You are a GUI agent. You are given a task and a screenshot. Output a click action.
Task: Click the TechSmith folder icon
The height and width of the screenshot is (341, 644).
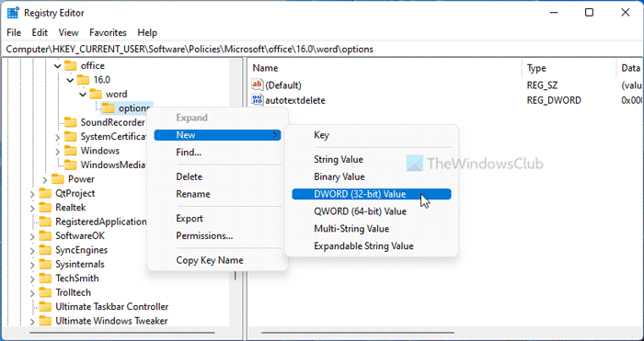pyautogui.click(x=45, y=278)
